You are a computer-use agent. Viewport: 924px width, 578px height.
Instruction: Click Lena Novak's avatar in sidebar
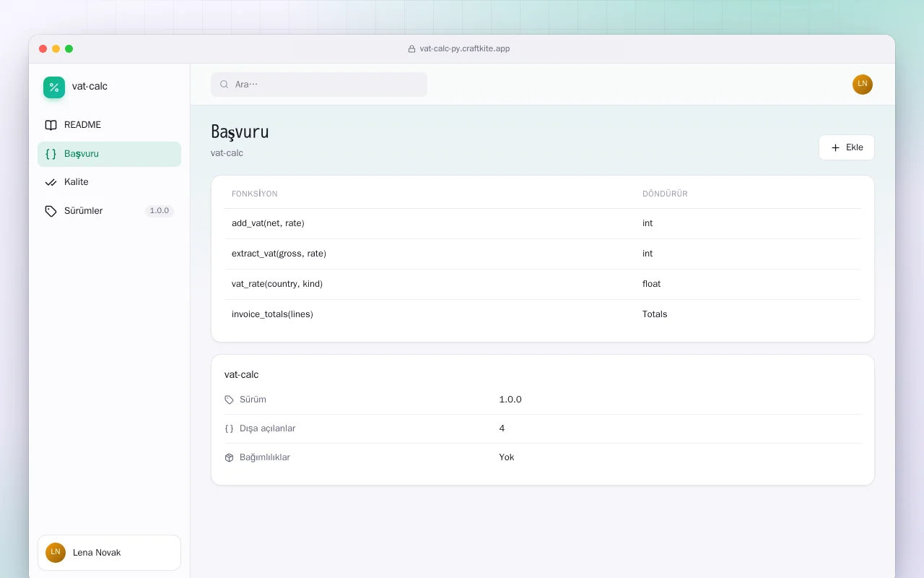[x=56, y=553]
